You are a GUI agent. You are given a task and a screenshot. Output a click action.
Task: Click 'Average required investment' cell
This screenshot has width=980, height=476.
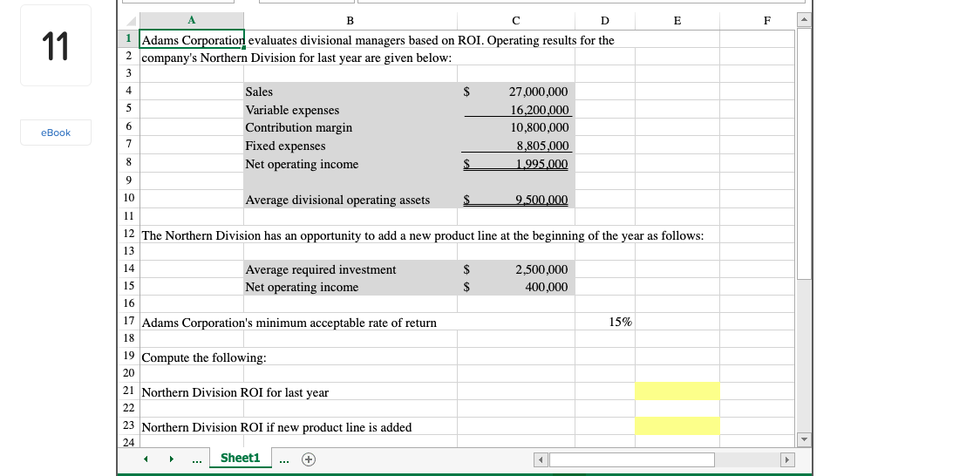[350, 269]
